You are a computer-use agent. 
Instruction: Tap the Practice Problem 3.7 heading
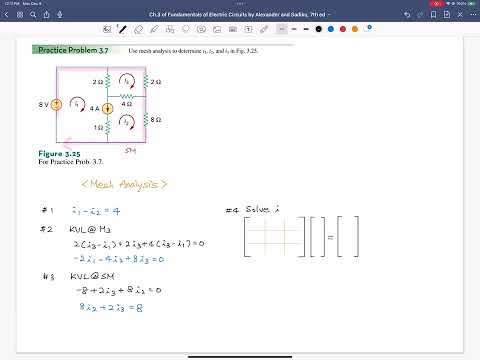tap(73, 50)
